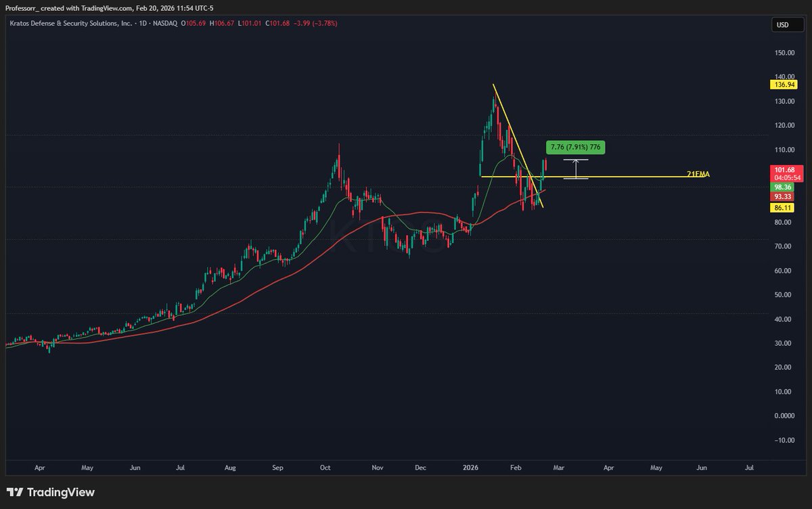Click 140.00 on the price axis
The height and width of the screenshot is (509, 812).
click(x=786, y=77)
